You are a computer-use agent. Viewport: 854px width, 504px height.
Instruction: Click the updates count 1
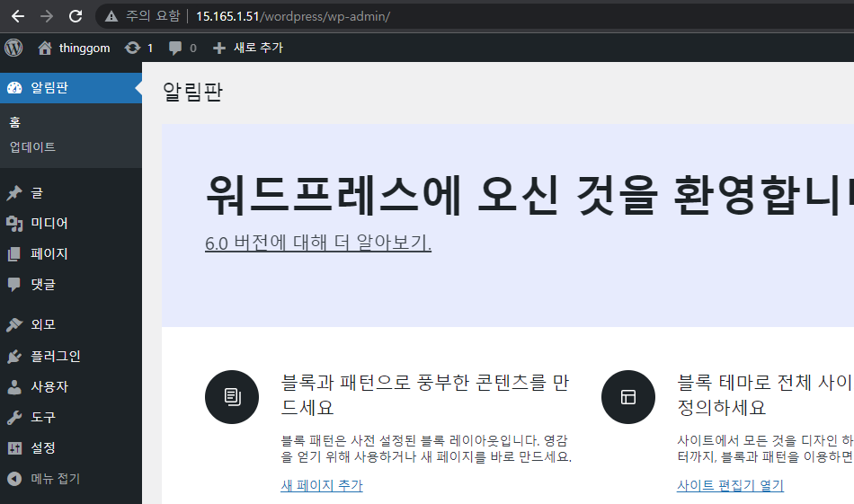click(150, 48)
